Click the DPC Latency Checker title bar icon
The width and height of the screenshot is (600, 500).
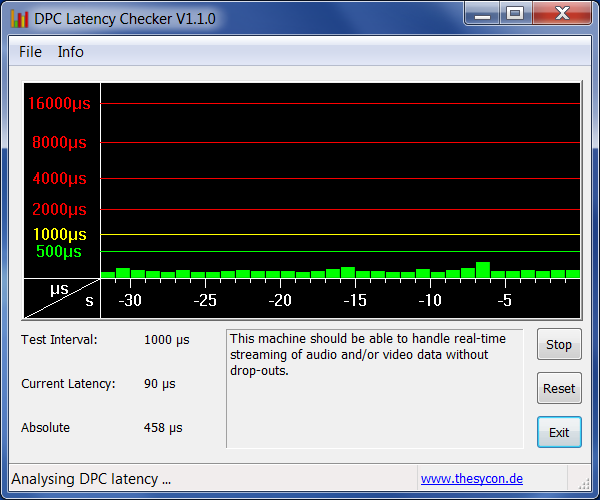tap(19, 18)
